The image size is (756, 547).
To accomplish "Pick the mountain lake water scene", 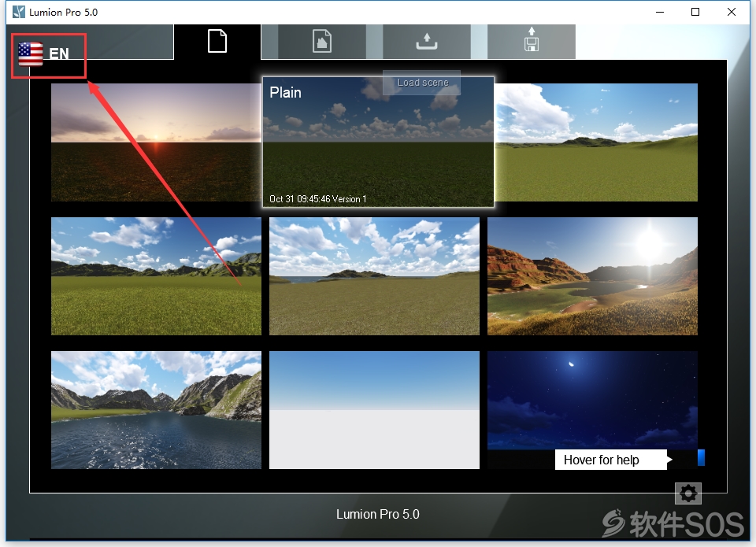I will point(156,409).
